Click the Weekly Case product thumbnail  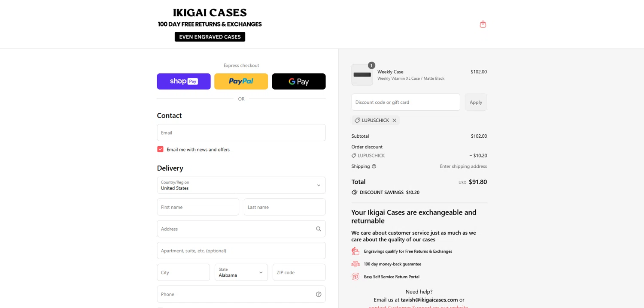point(362,75)
